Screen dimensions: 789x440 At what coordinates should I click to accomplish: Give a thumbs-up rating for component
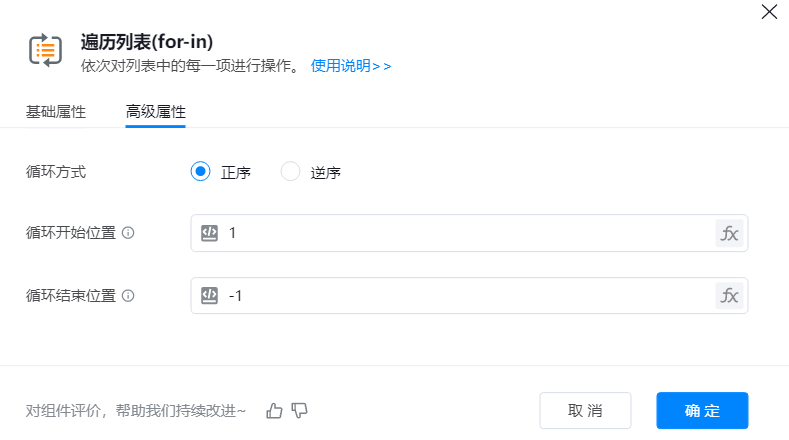275,410
